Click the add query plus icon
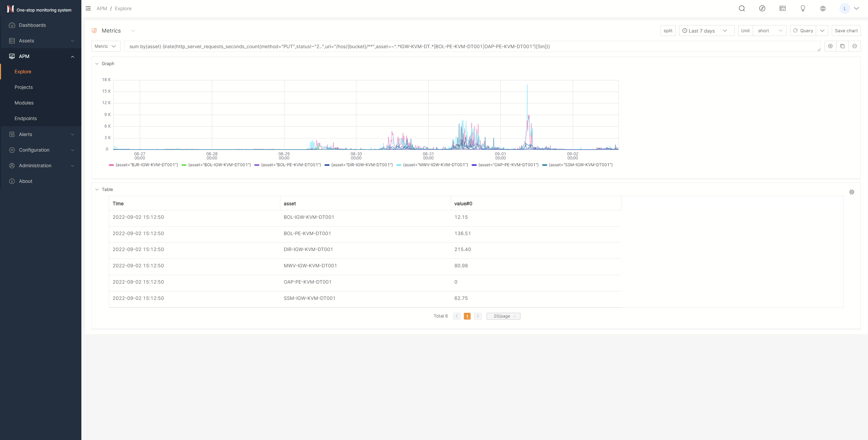 (830, 46)
